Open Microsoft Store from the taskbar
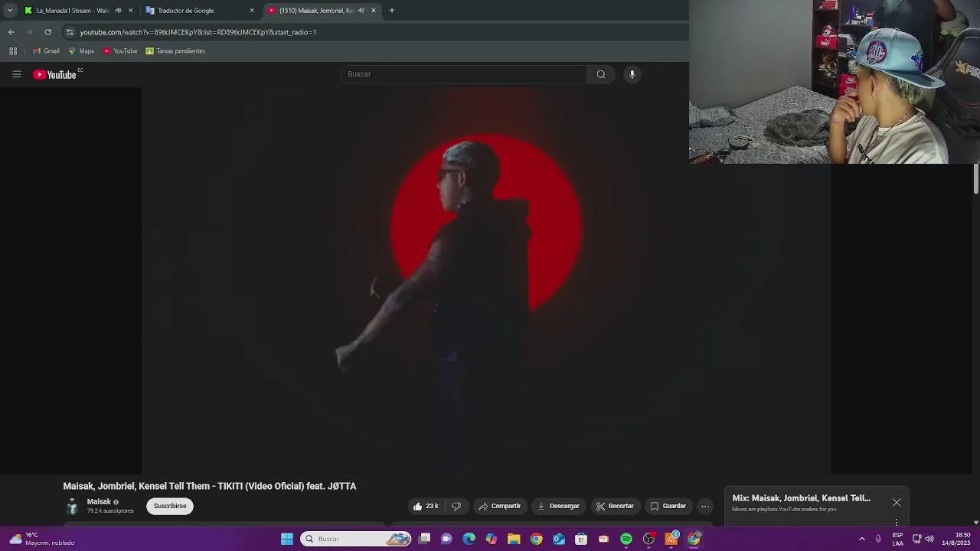The height and width of the screenshot is (551, 980). coord(581,539)
